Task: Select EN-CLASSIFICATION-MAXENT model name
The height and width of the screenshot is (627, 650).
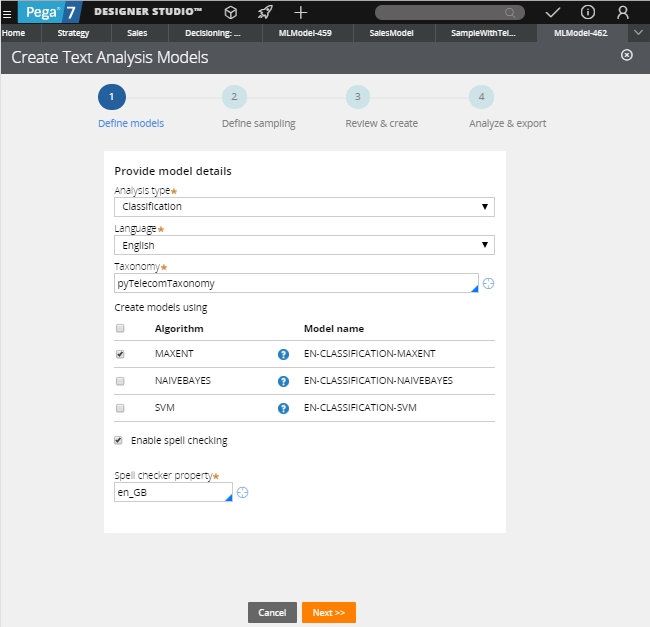Action: [370, 353]
